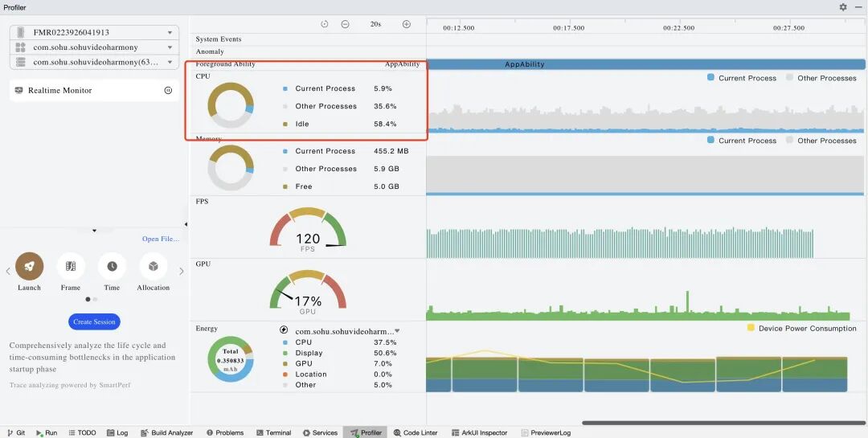The width and height of the screenshot is (868, 438).
Task: Click the FPS gauge showing 120
Action: tap(308, 230)
